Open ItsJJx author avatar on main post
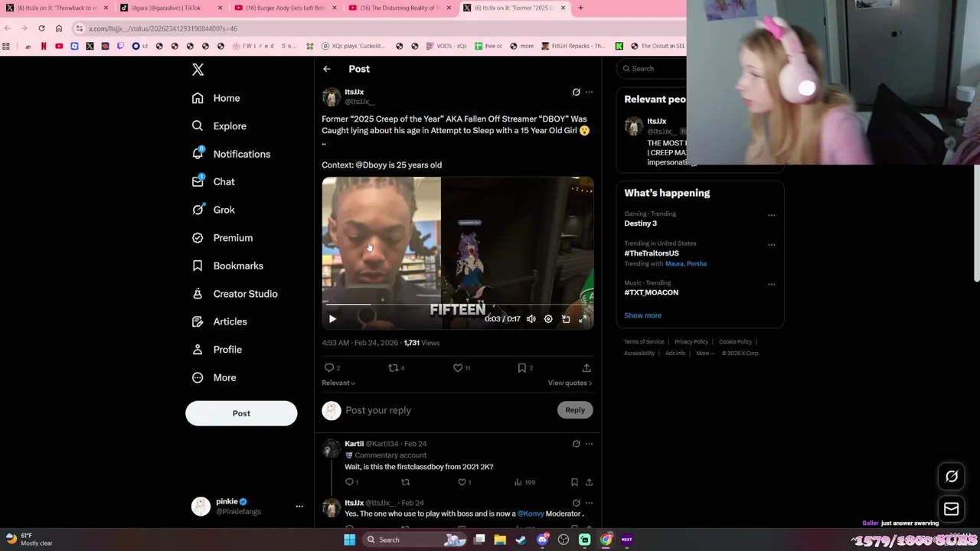980x551 pixels. click(x=331, y=97)
